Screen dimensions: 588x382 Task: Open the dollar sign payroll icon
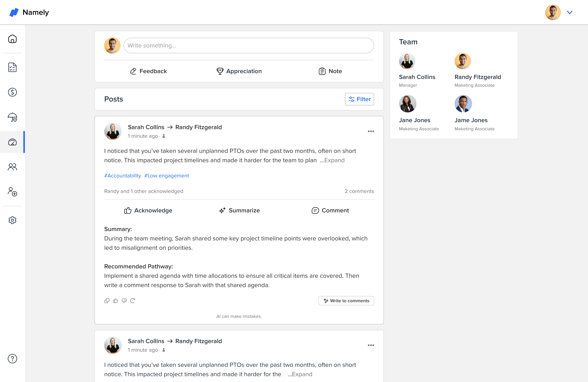pyautogui.click(x=12, y=92)
